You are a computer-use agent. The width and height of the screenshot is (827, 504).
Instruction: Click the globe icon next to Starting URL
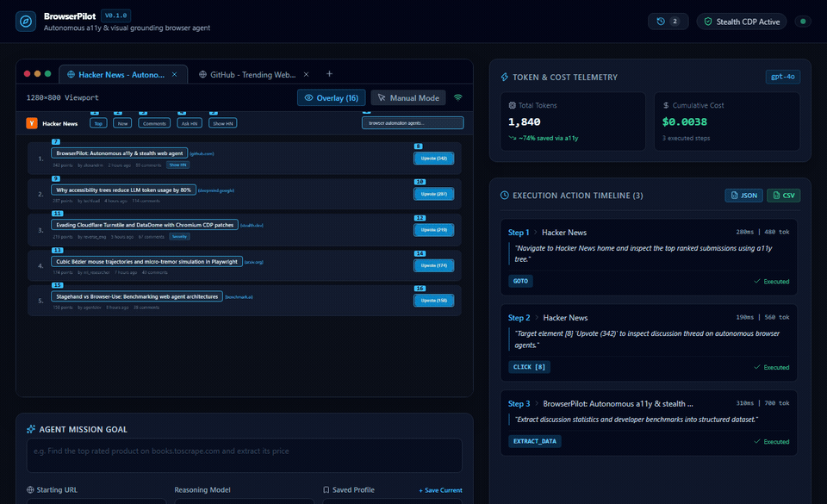pos(30,489)
